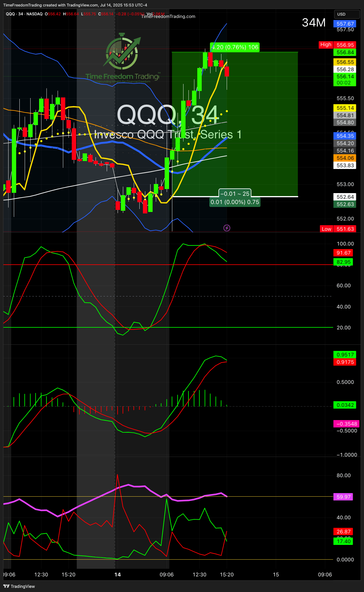Click the magenta −0.3548 value label
The image size is (364, 592).
point(346,424)
